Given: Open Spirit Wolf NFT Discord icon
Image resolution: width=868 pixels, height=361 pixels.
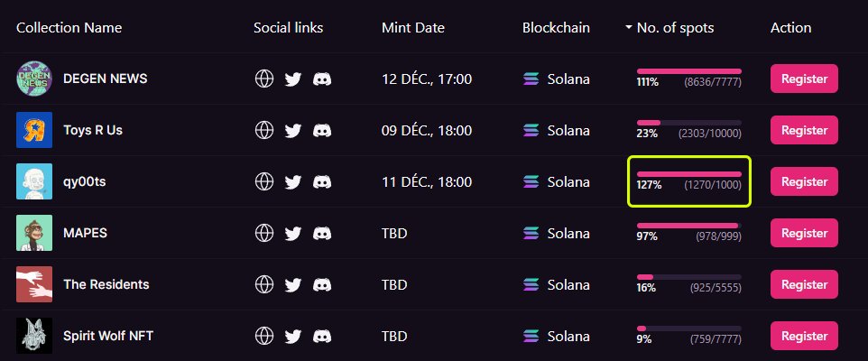Looking at the screenshot, I should coord(322,336).
